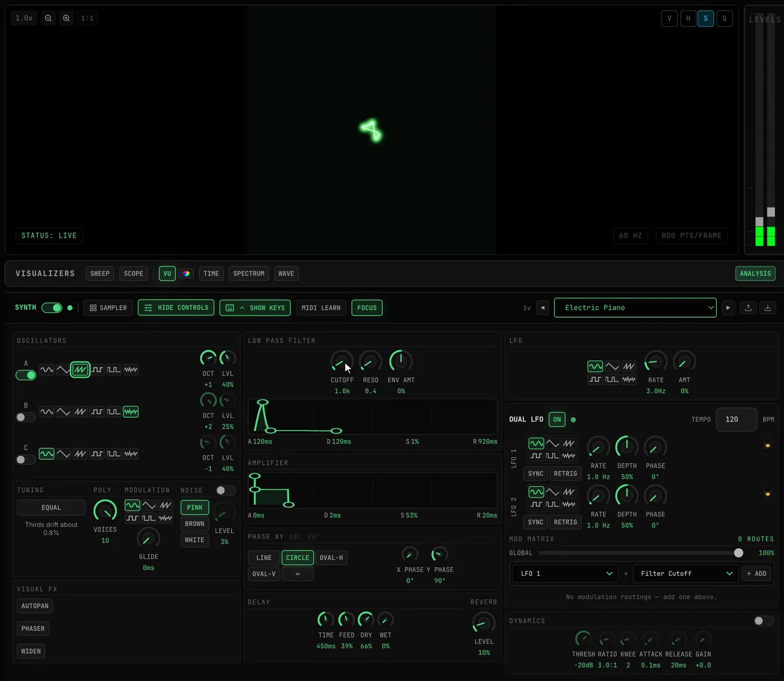Open the color wheel visualizer option
Viewport: 784px width, 681px height.
[x=186, y=274]
